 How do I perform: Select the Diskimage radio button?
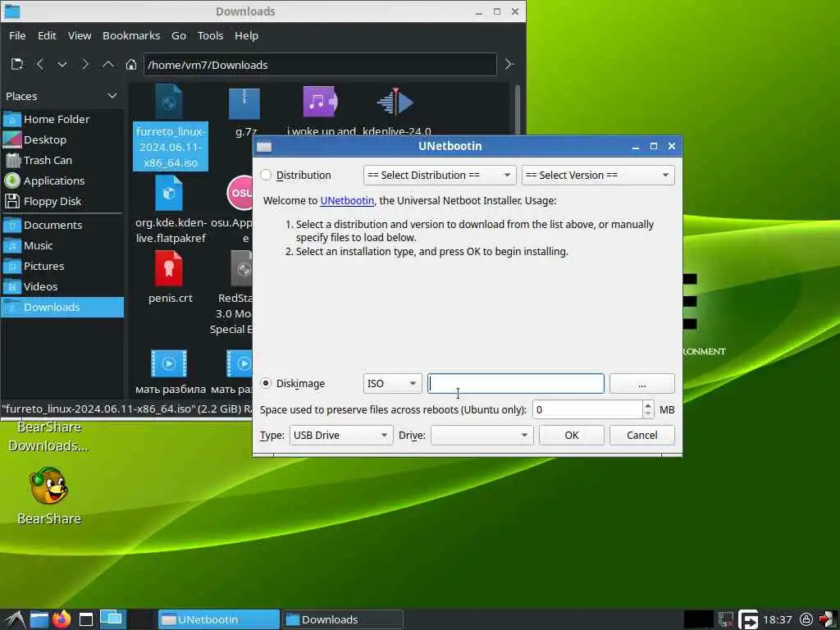click(x=266, y=384)
